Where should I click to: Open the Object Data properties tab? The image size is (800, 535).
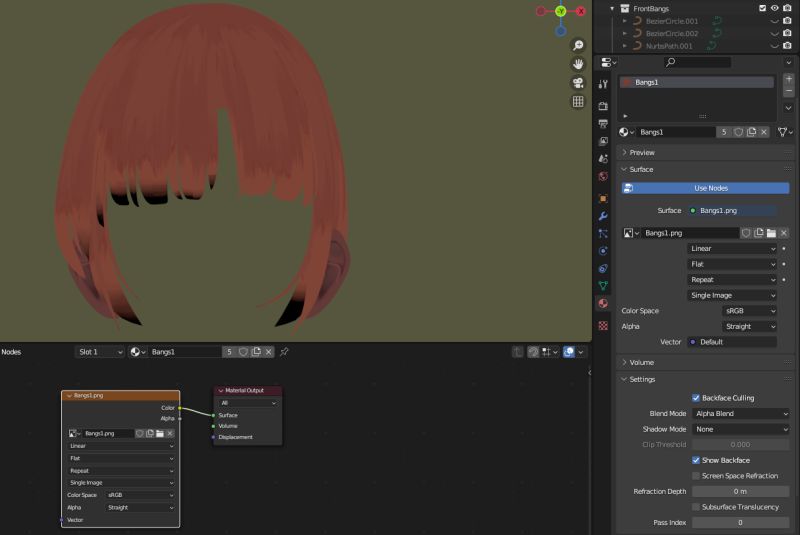(603, 286)
